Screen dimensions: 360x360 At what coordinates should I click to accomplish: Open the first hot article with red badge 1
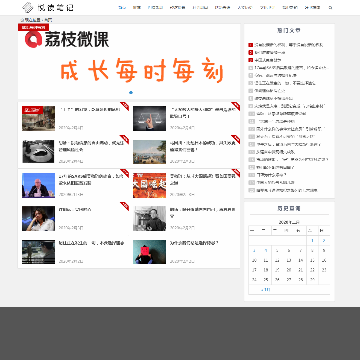[x=289, y=45]
